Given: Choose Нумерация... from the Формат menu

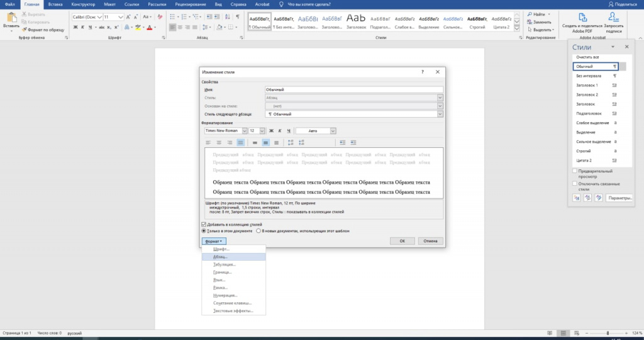Looking at the screenshot, I should (234, 295).
